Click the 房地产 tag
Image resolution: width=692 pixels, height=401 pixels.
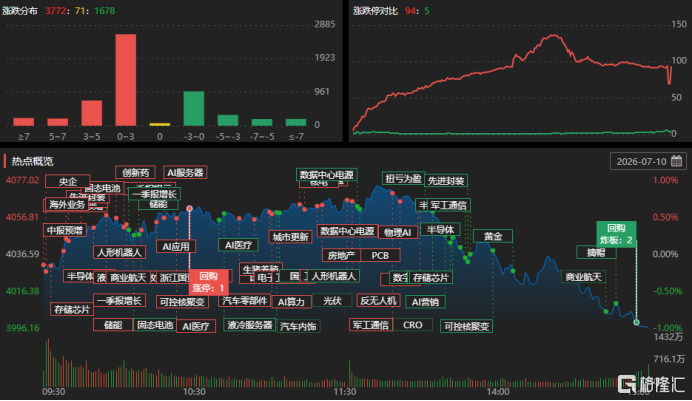click(x=342, y=255)
